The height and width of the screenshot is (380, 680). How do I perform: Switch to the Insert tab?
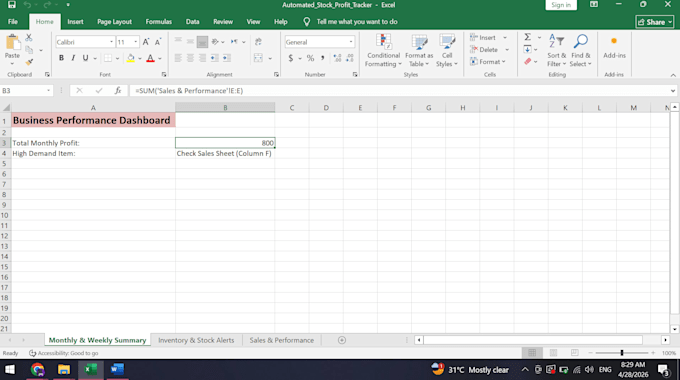(75, 22)
